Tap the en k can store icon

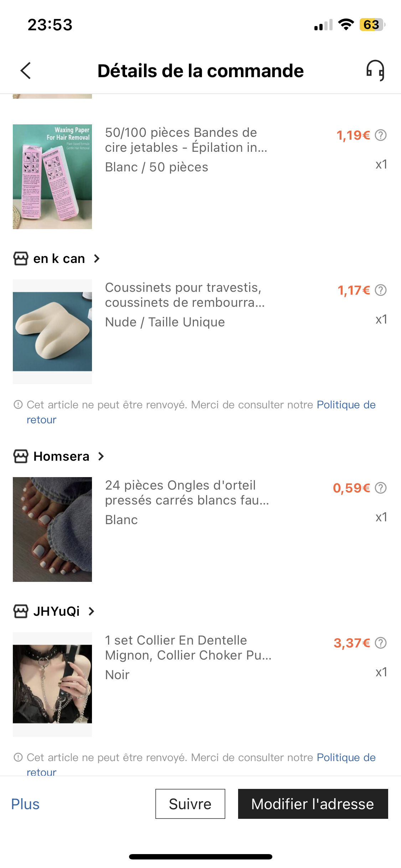click(x=21, y=259)
